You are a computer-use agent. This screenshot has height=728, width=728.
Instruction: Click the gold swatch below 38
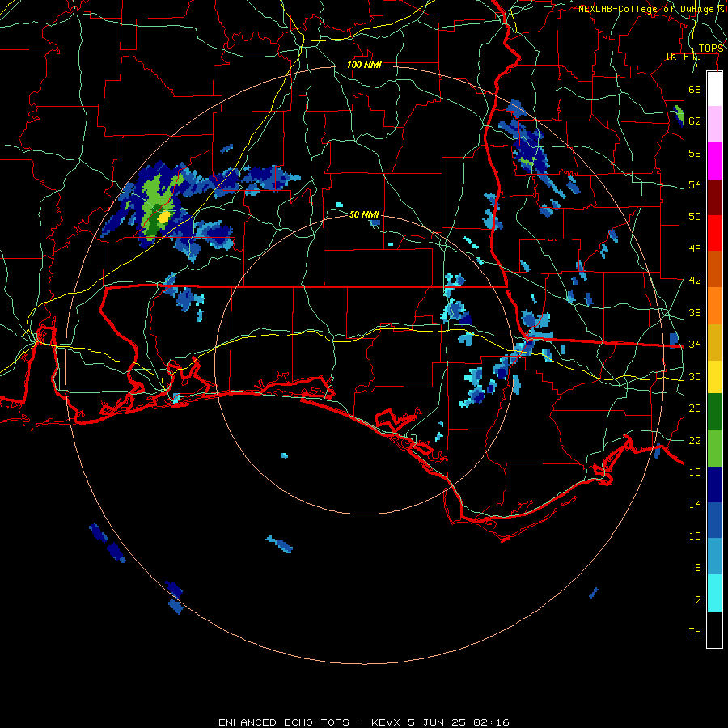[x=714, y=342]
